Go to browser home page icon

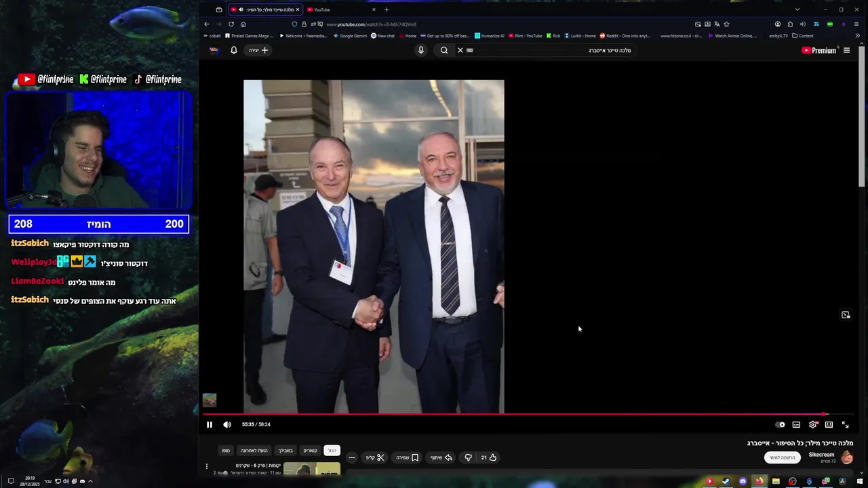[x=243, y=24]
